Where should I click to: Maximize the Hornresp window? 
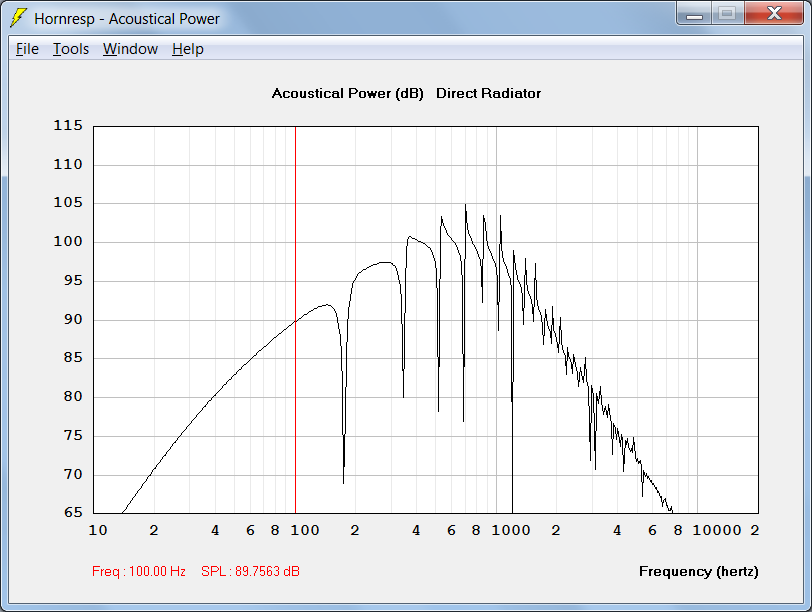[728, 13]
